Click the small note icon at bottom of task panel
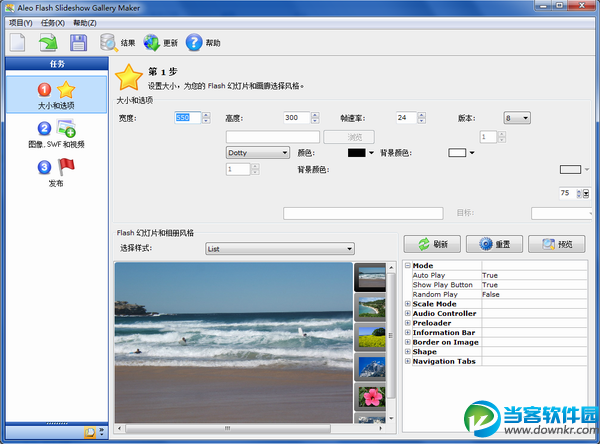This screenshot has height=444, width=600. coord(90,433)
